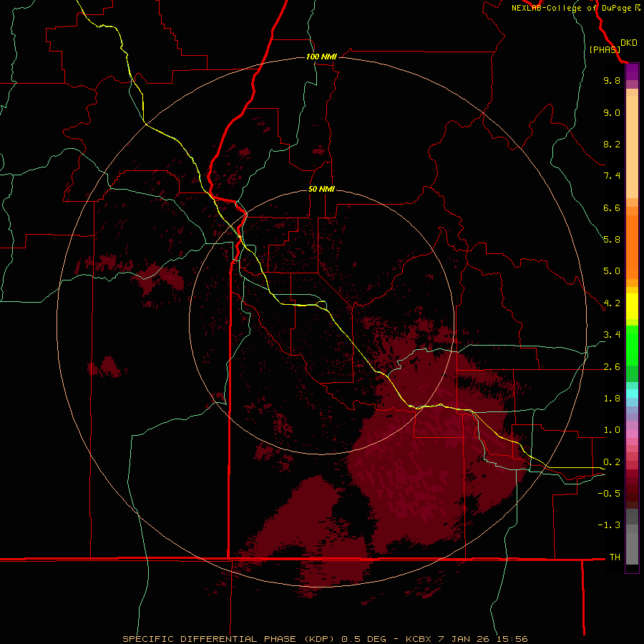Select the 6.6 scale value
The image size is (644, 644).
[x=612, y=208]
